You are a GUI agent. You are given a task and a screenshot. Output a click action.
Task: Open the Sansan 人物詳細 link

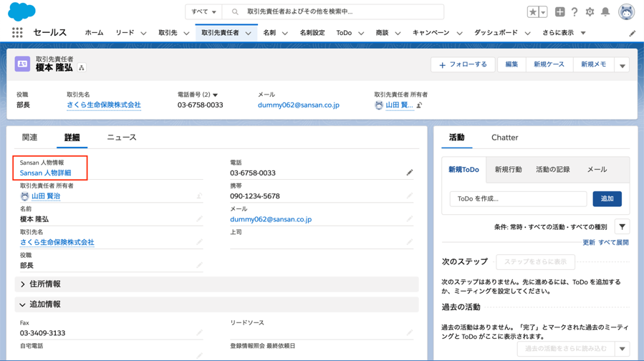coord(46,173)
